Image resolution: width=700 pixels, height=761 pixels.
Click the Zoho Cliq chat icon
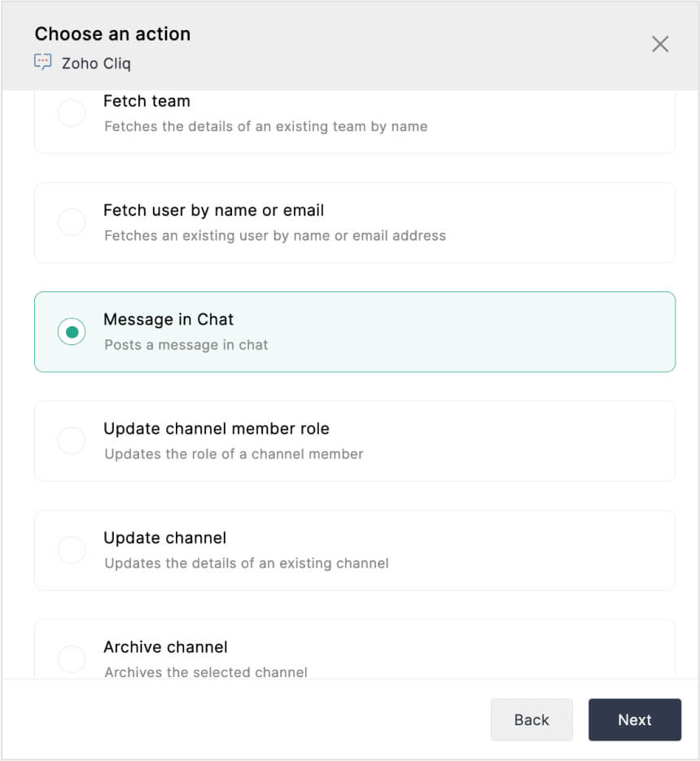coord(42,61)
